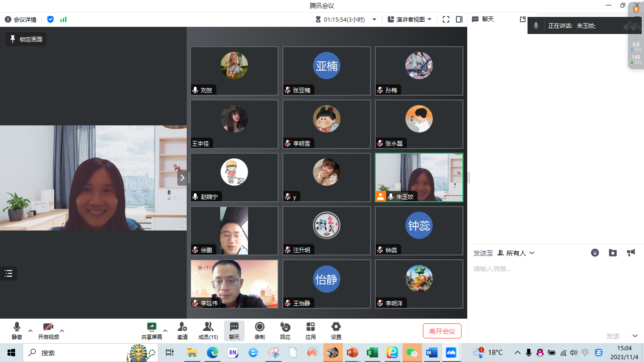Viewport: 644px width, 362px height.
Task: Toggle 开启视频 camera on
Action: point(48,330)
